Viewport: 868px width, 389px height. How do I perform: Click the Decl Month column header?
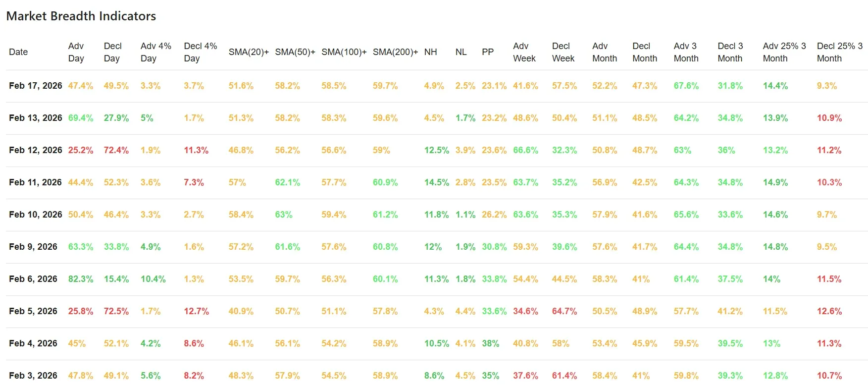point(644,52)
